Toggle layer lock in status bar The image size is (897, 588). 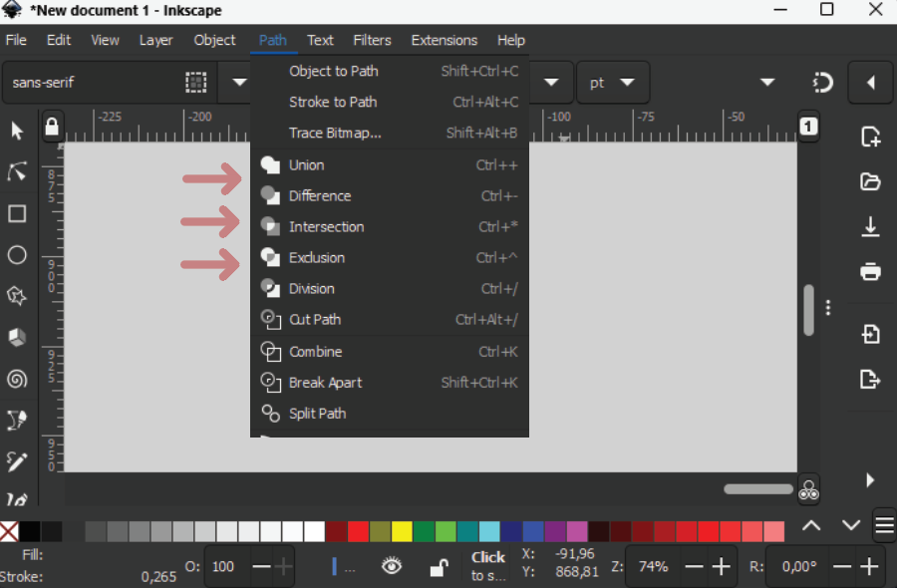click(438, 567)
